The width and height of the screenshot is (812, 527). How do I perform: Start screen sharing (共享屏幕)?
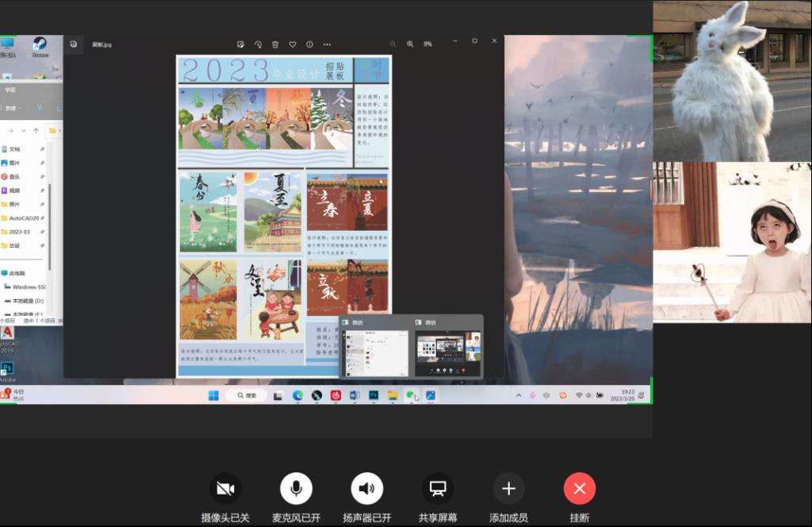pyautogui.click(x=437, y=489)
